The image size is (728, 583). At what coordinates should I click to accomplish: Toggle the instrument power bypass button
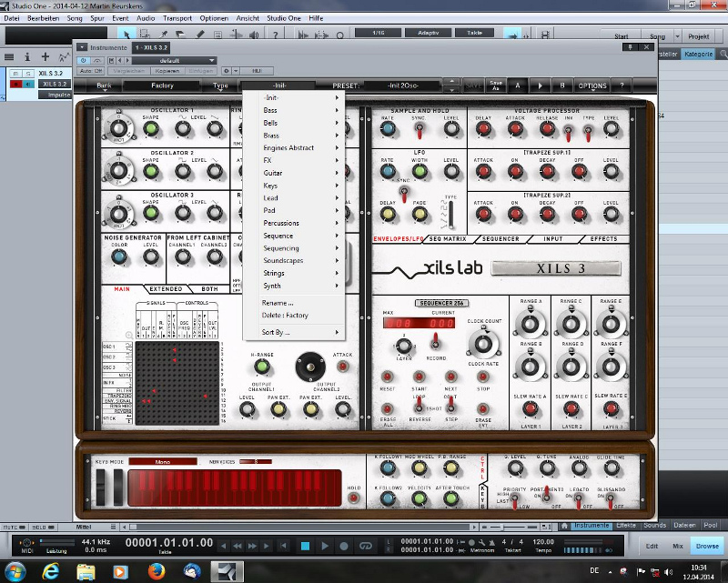[x=84, y=60]
